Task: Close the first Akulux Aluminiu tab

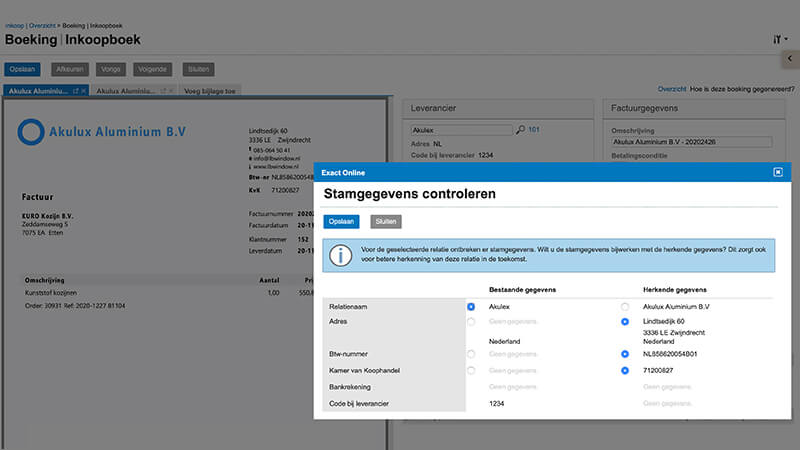Action: 84,91
